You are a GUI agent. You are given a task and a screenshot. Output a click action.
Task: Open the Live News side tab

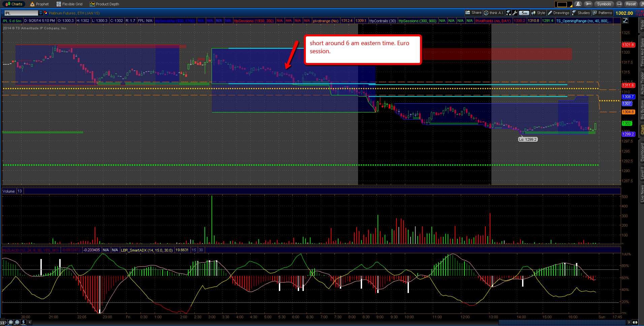[x=642, y=194]
